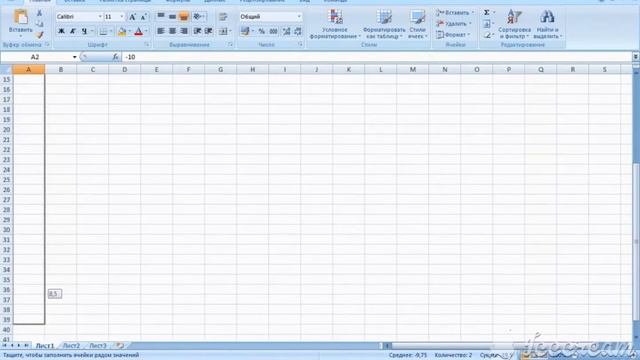This screenshot has height=360, width=640.
Task: Activate the Format Painter brush
Action: click(40, 36)
